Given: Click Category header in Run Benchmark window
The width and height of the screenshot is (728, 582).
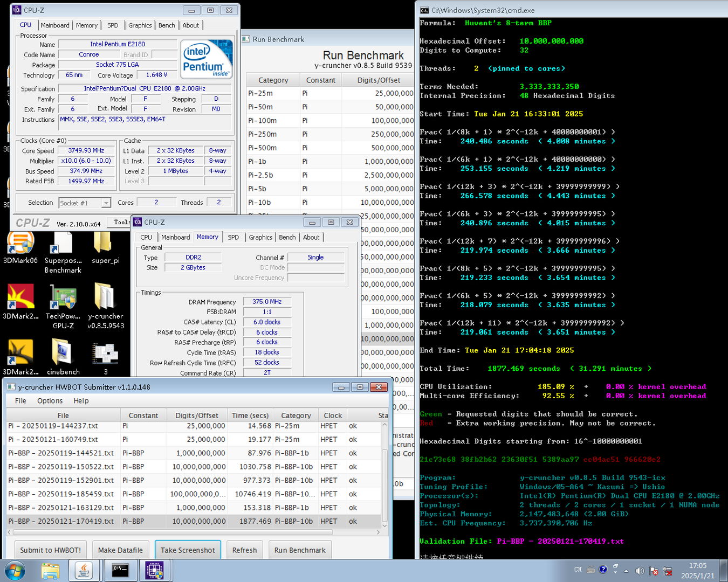Looking at the screenshot, I should tap(273, 80).
